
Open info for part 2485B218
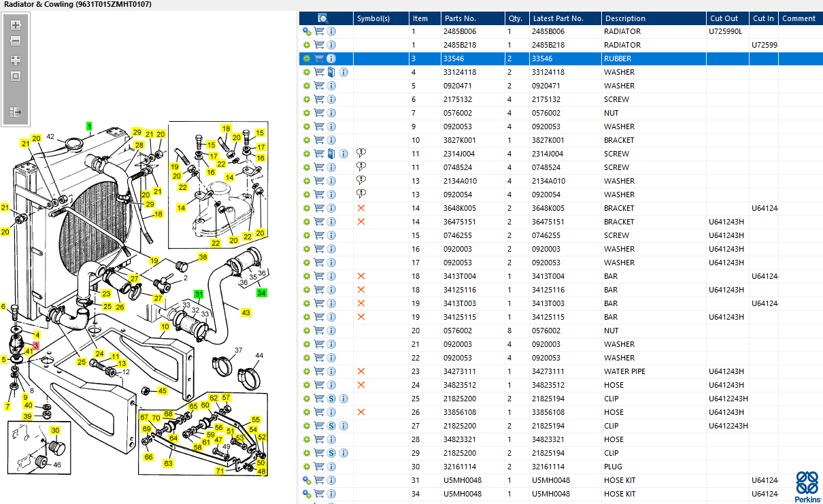331,45
